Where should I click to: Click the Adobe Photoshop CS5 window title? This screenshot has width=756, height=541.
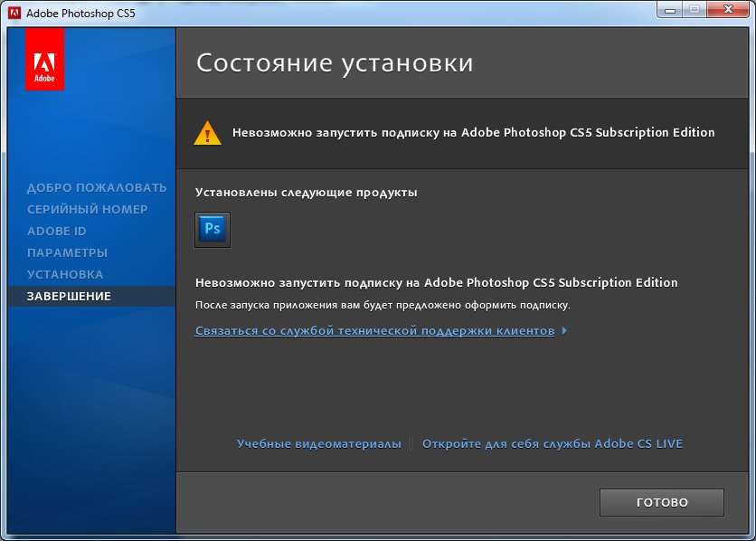click(80, 13)
